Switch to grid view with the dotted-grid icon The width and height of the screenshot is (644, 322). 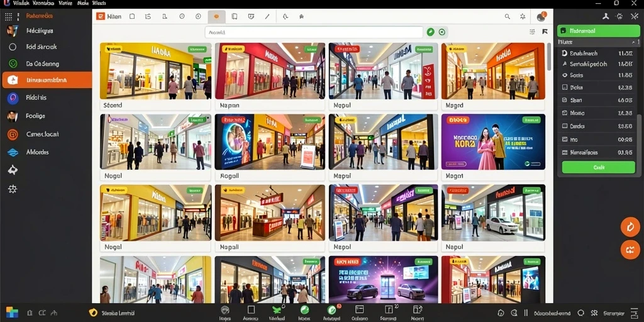point(532,31)
